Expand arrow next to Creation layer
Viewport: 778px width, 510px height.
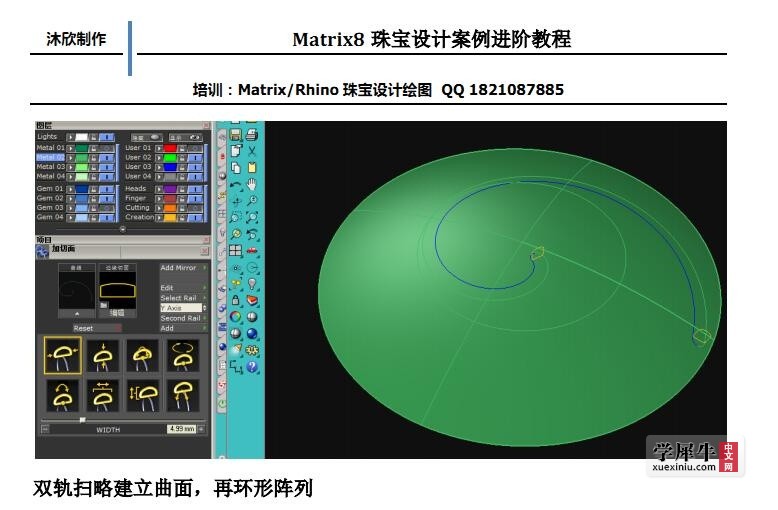(159, 217)
